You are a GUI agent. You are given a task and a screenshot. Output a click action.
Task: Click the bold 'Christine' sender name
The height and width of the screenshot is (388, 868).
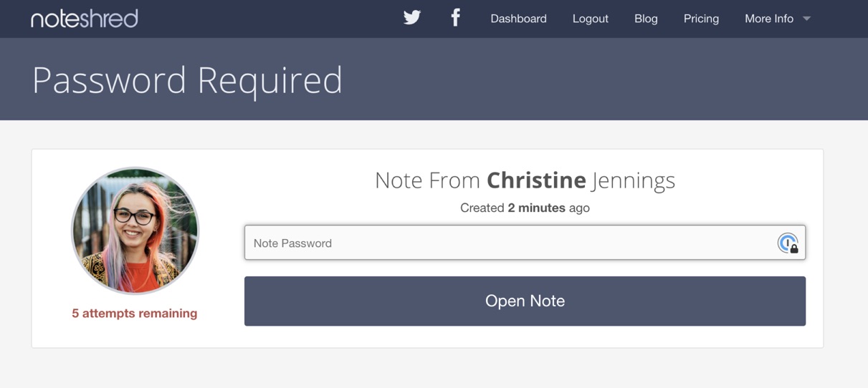536,180
